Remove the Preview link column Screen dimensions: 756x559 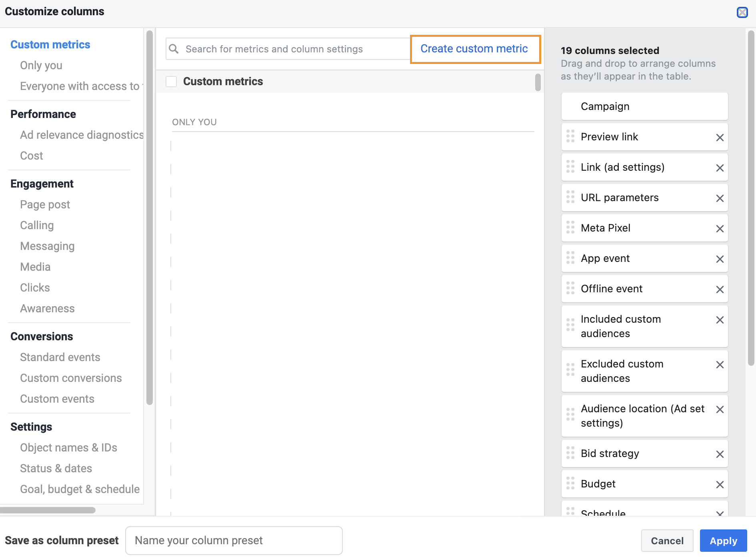point(720,137)
